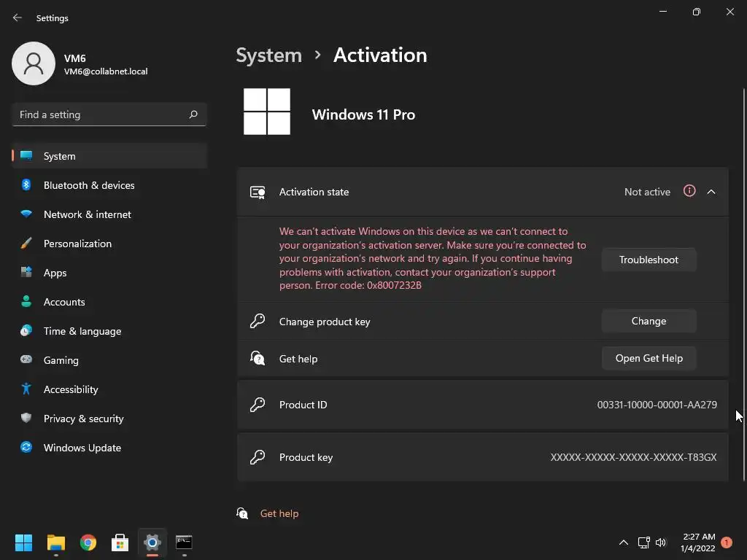Open Accessibility settings
Image resolution: width=747 pixels, height=560 pixels.
pos(109,389)
